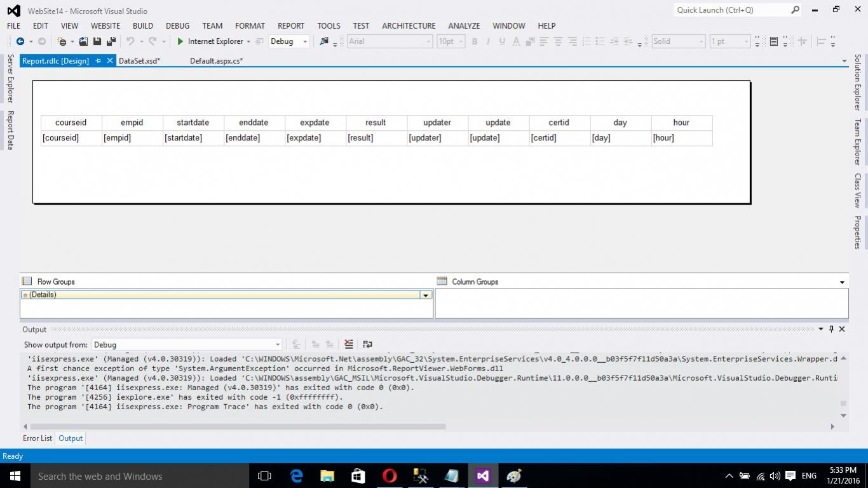Image resolution: width=868 pixels, height=488 pixels.
Task: Toggle auto-hide pin on Output panel
Action: (831, 329)
